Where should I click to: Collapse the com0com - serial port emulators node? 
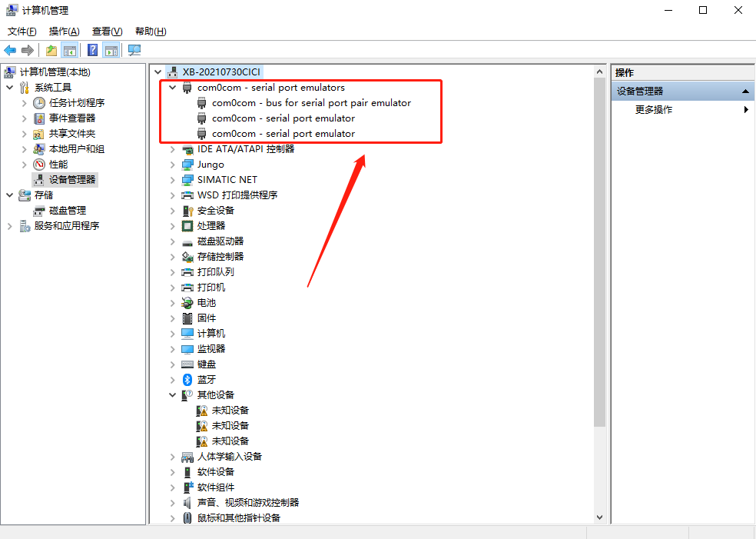coord(172,88)
